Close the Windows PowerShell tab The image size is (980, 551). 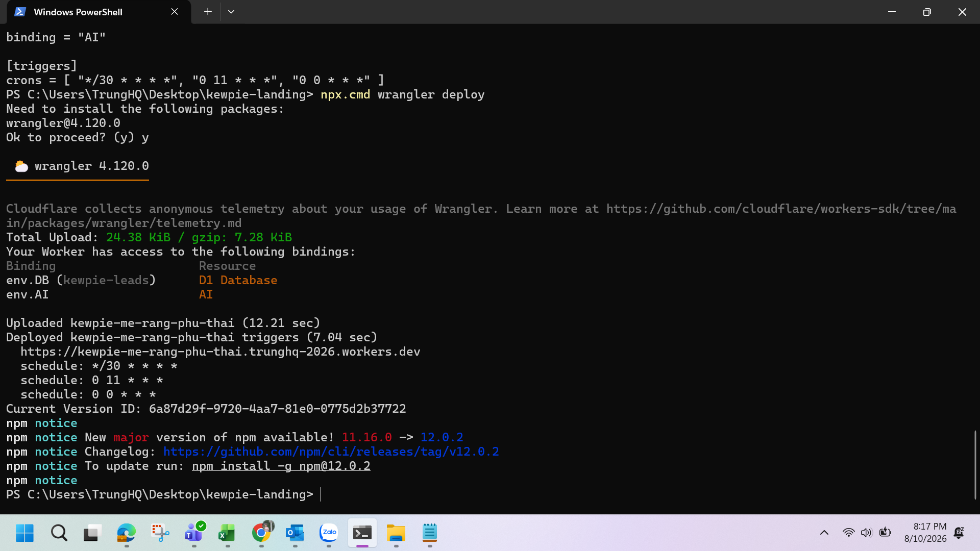(x=175, y=12)
